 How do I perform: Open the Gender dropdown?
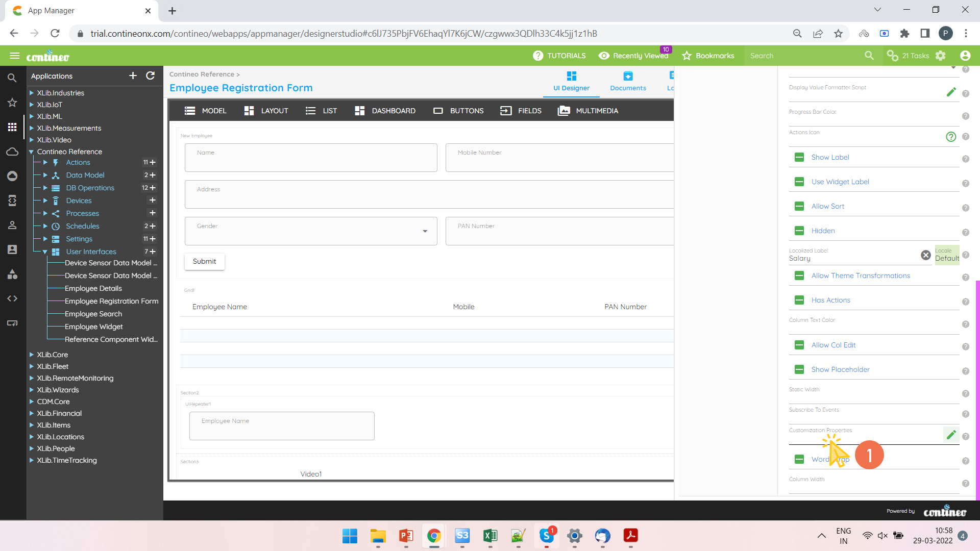425,231
